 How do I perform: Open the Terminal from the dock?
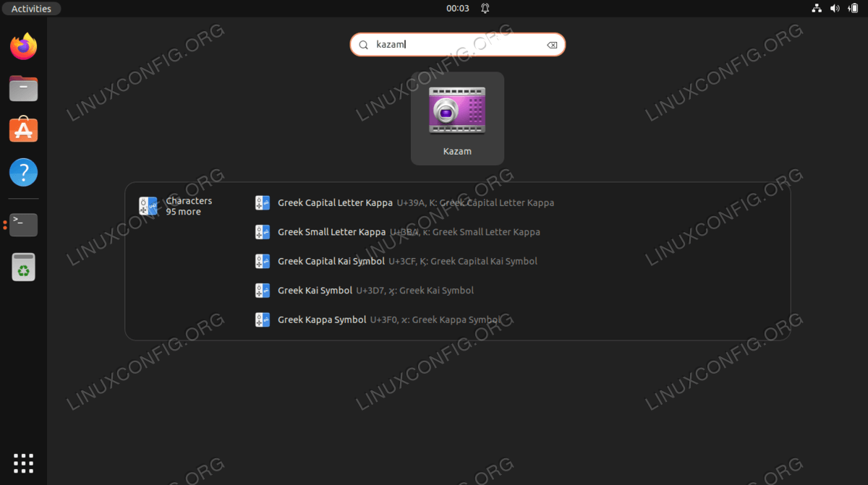(x=24, y=225)
